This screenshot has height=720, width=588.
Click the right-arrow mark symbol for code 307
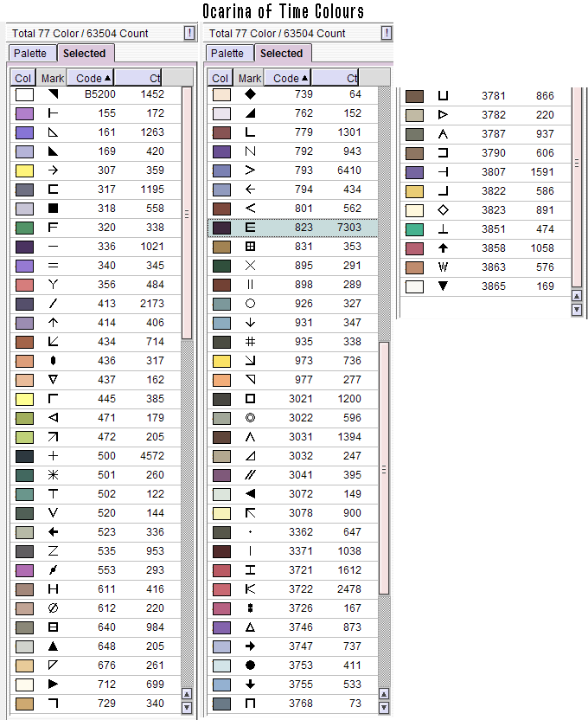point(54,170)
